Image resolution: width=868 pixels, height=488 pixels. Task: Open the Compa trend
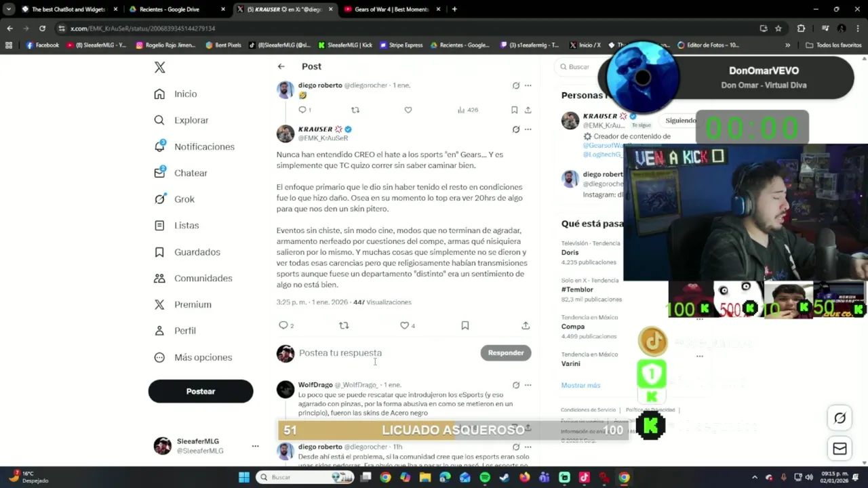click(573, 327)
